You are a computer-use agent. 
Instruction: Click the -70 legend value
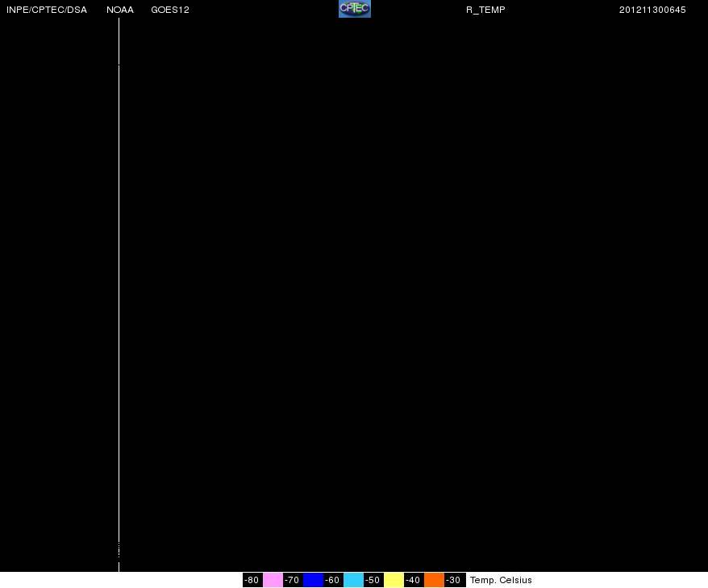[x=293, y=580]
